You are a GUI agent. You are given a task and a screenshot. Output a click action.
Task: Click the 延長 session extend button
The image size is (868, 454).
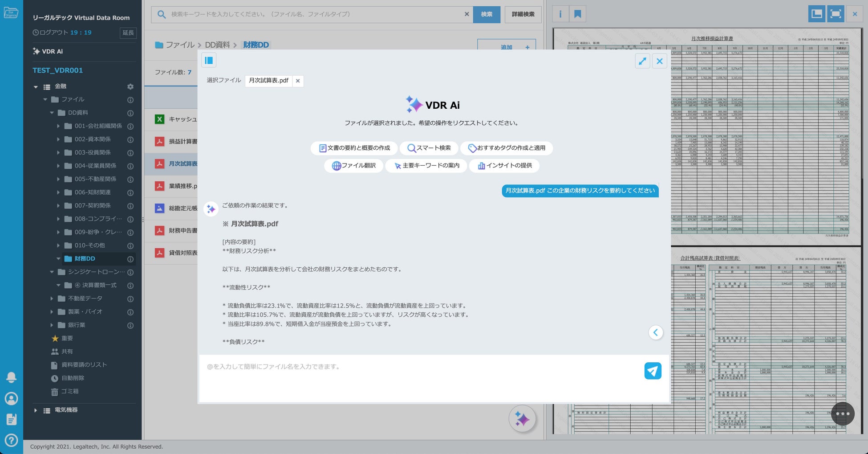click(128, 33)
